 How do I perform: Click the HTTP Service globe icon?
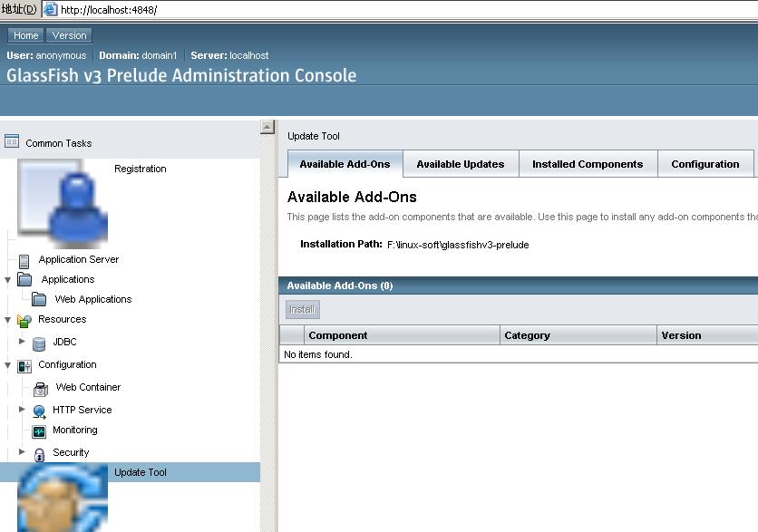pyautogui.click(x=39, y=411)
